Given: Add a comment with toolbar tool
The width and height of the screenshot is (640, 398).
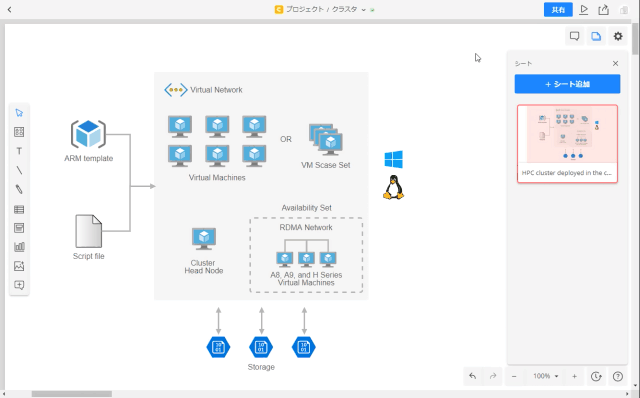Looking at the screenshot, I should click(x=19, y=285).
